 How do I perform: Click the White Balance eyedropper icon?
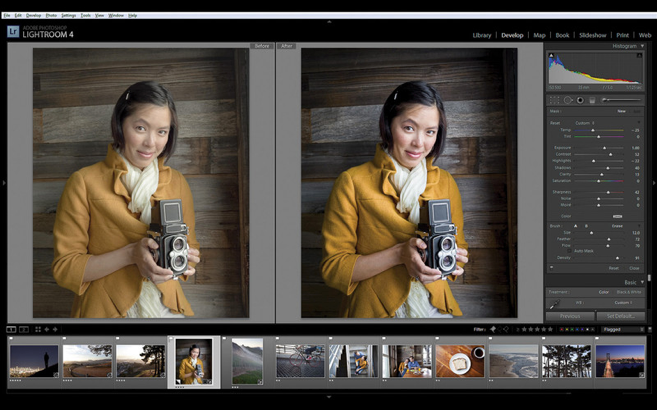555,303
